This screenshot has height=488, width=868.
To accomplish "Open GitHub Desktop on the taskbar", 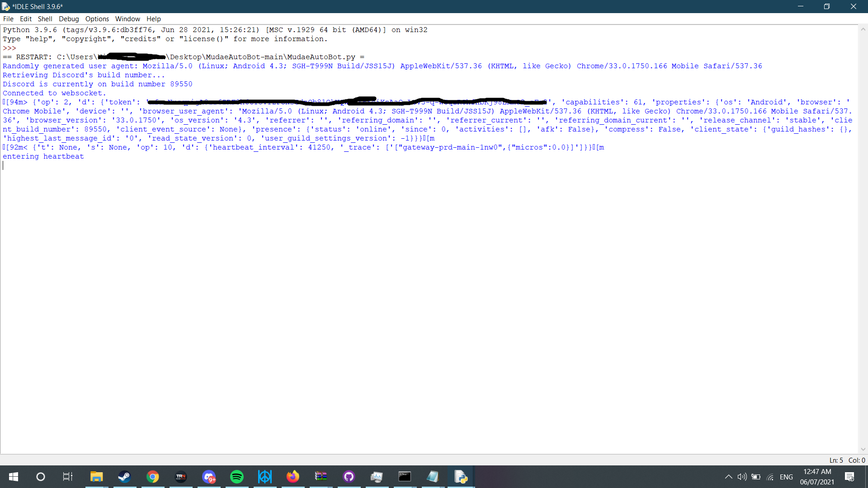I will coord(349,477).
